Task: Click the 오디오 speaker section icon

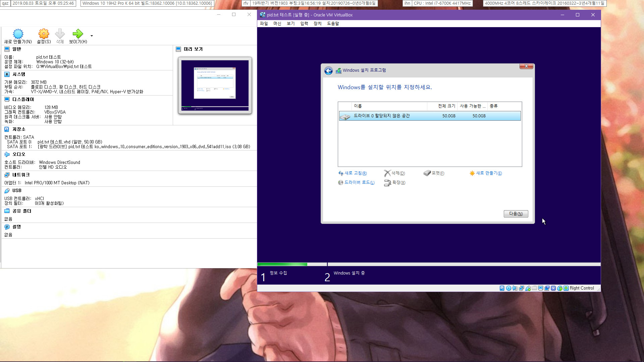Action: pyautogui.click(x=7, y=155)
